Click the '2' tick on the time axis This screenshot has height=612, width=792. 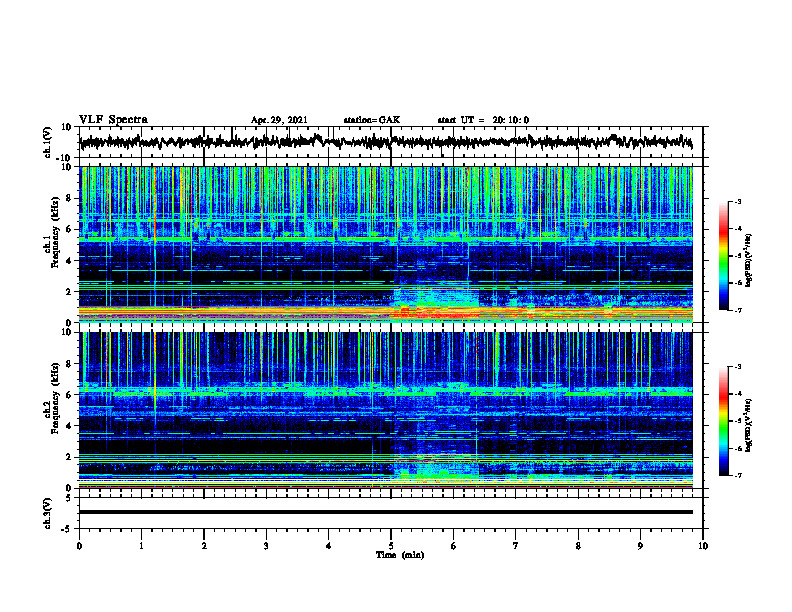204,546
